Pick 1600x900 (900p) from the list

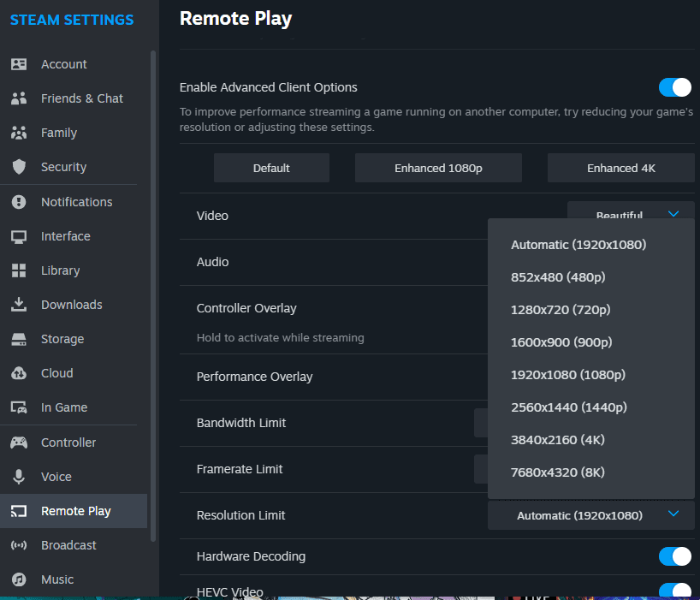(x=591, y=342)
